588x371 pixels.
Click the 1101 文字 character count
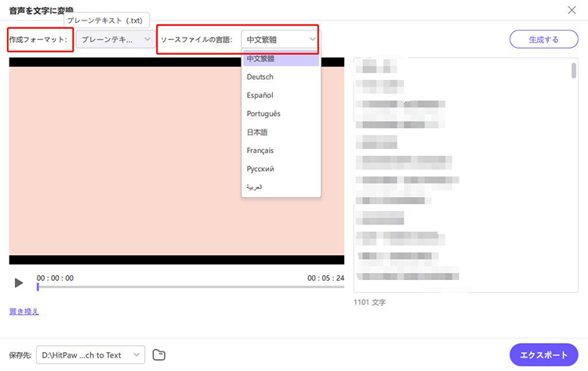[x=369, y=302]
